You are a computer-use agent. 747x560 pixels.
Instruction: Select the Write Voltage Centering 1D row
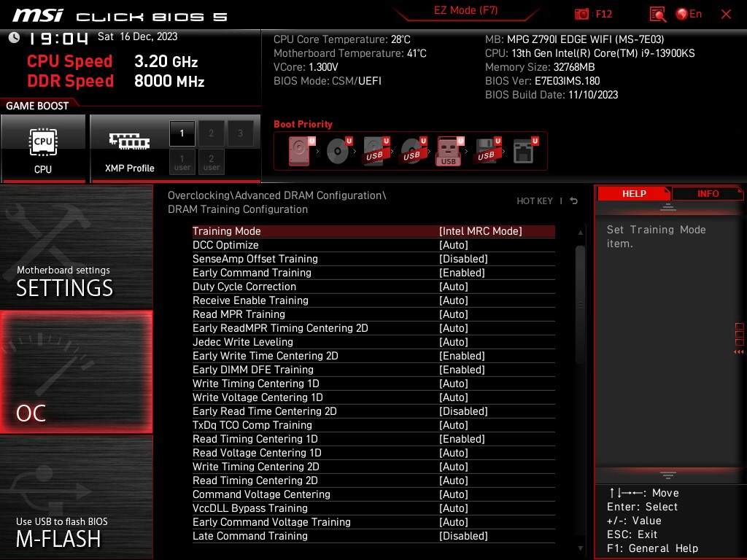[x=373, y=397]
